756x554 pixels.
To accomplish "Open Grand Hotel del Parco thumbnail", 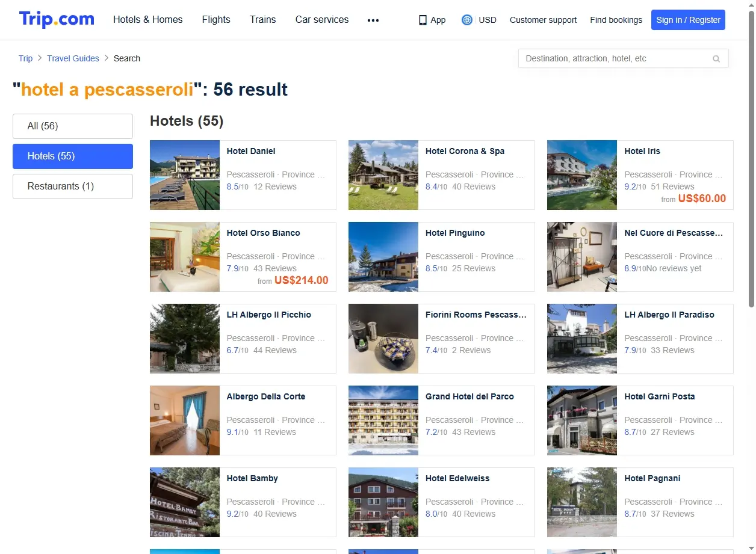I will click(x=383, y=420).
